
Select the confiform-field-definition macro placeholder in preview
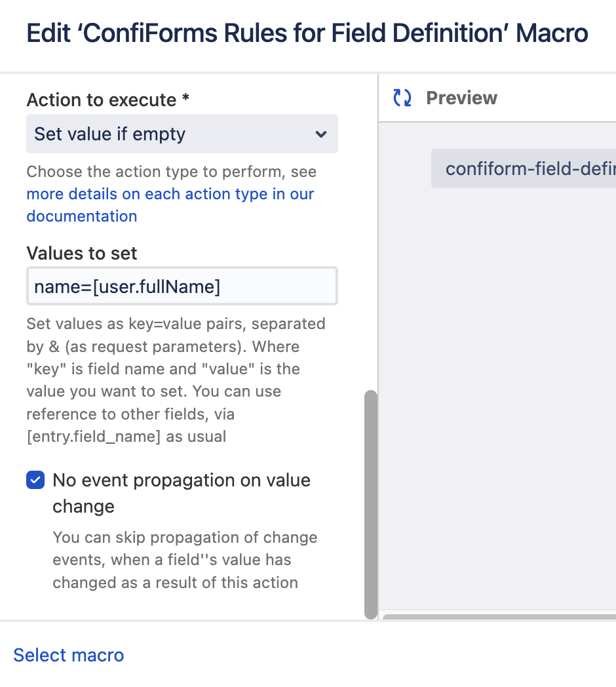(x=524, y=169)
